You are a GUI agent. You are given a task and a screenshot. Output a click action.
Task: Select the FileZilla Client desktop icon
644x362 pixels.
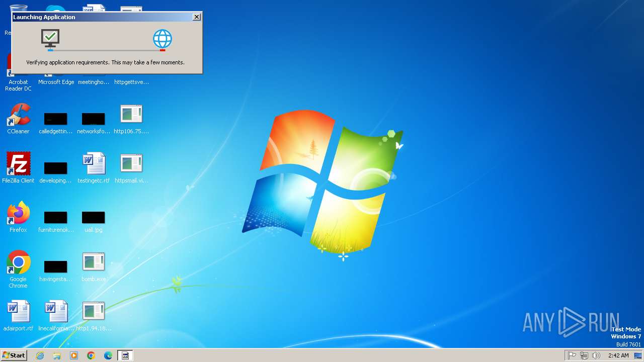(x=18, y=168)
